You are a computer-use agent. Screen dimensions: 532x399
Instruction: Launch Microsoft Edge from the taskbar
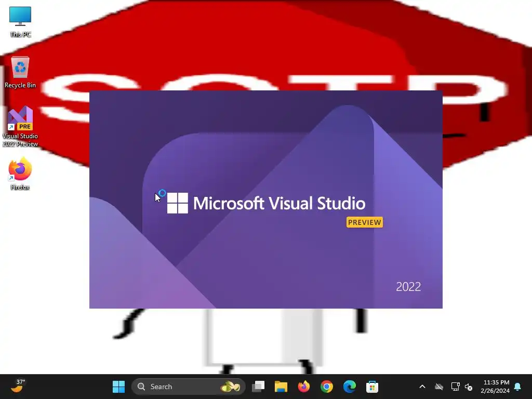350,387
